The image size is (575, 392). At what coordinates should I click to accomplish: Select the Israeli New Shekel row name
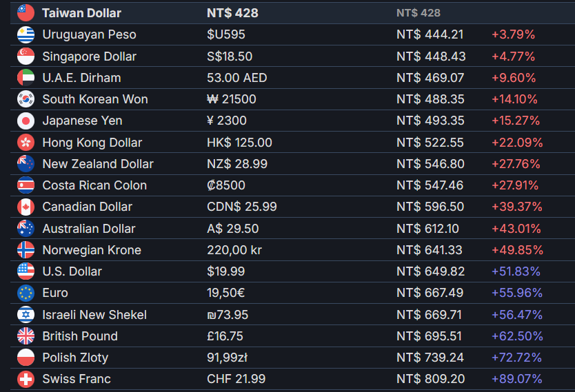tap(94, 315)
